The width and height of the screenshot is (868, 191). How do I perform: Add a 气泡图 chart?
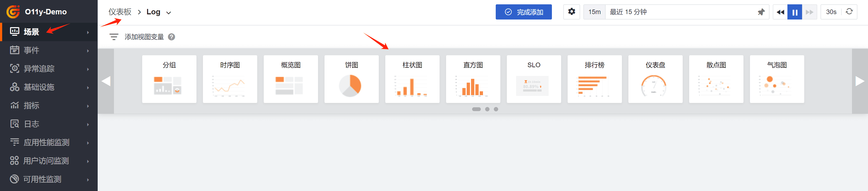click(x=777, y=79)
